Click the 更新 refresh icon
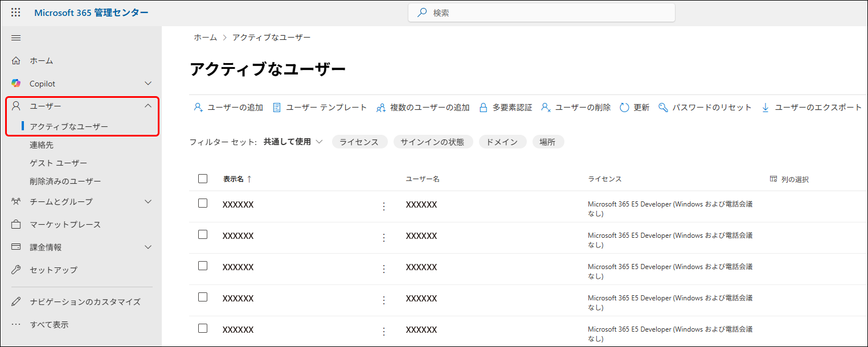The height and width of the screenshot is (347, 868). point(624,107)
